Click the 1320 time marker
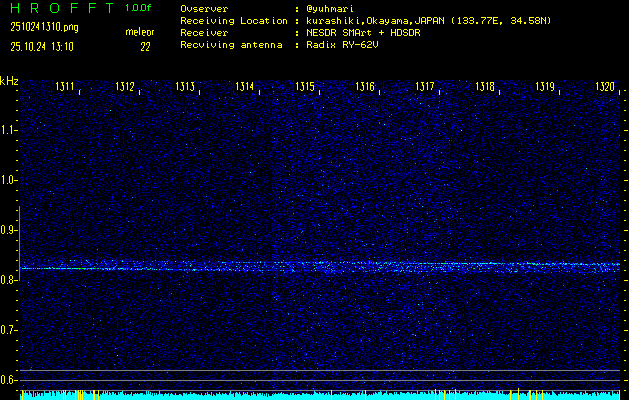629x400 pixels. pyautogui.click(x=604, y=88)
